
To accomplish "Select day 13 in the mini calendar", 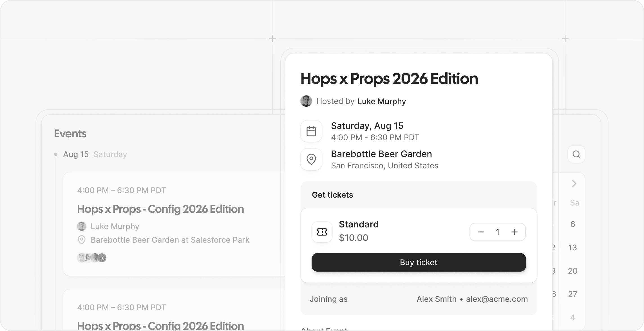I will click(x=573, y=247).
